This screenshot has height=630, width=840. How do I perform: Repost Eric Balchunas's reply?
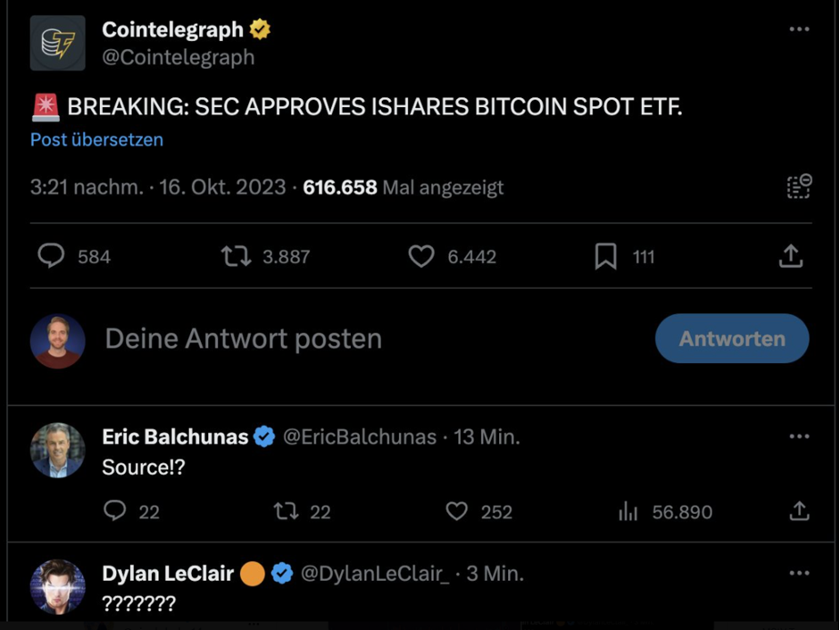[286, 511]
